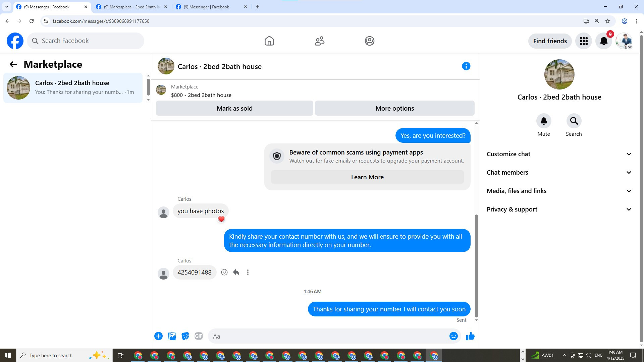The image size is (644, 362).
Task: Open conversation information icon
Action: (x=466, y=66)
